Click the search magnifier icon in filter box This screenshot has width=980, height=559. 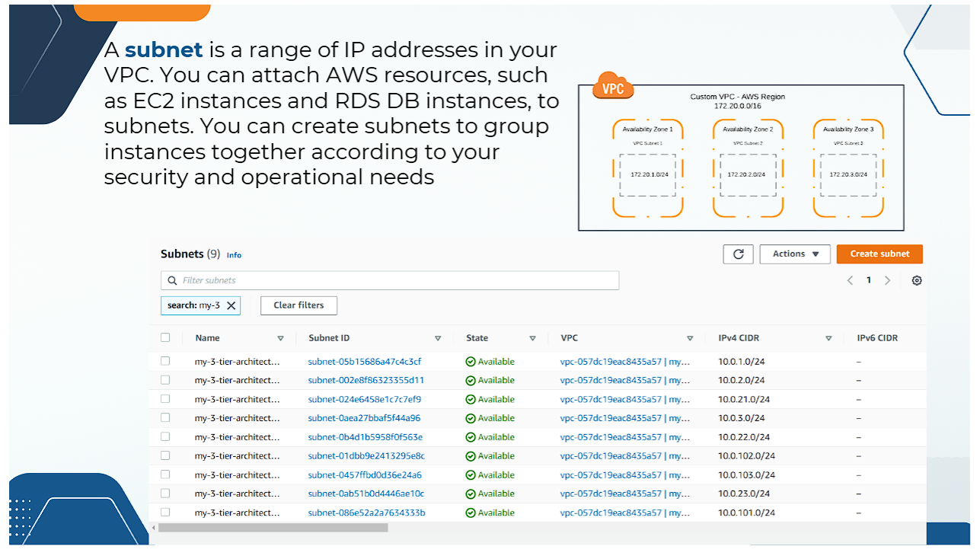point(173,280)
